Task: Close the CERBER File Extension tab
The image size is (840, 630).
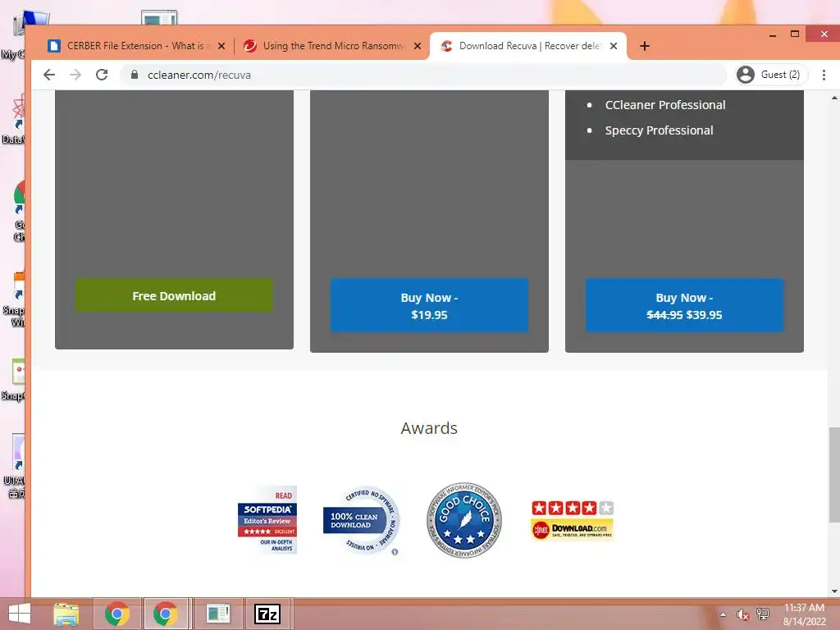Action: (221, 46)
